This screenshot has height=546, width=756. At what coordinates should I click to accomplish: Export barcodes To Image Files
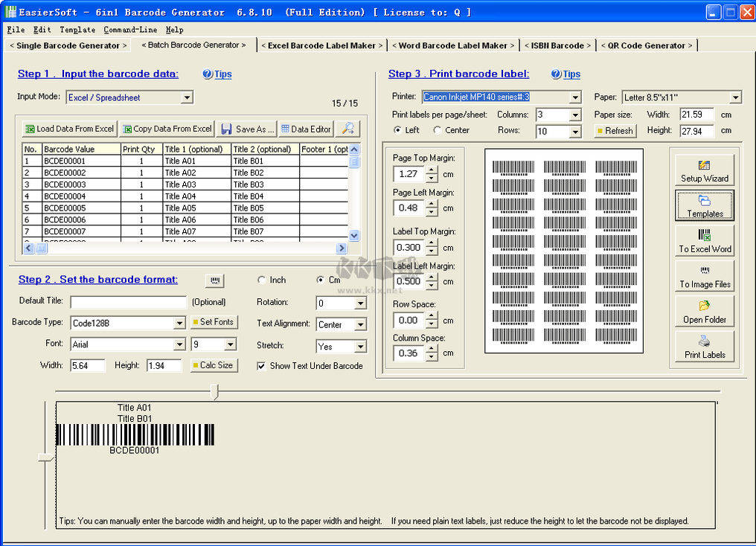coord(704,277)
